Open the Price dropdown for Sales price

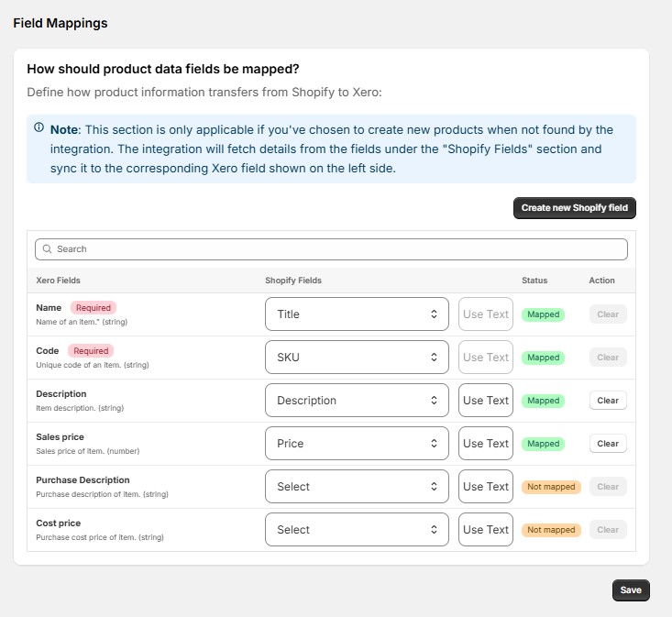[x=357, y=444]
